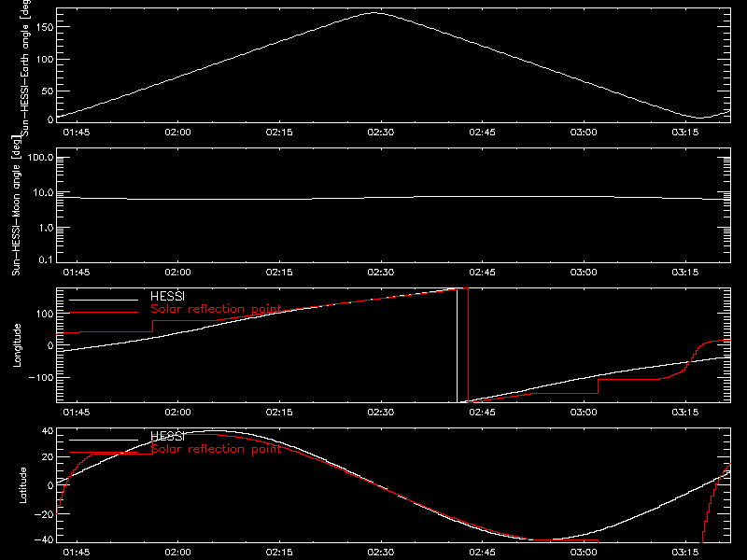The height and width of the screenshot is (560, 747).
Task: Choose the 03:00 time label under Longitude plot
Action: click(x=584, y=413)
